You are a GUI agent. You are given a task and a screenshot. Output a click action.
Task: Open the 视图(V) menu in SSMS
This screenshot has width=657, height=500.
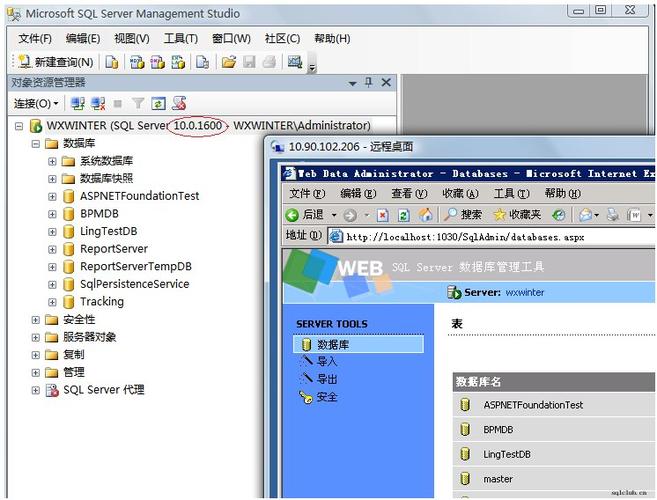tap(132, 39)
